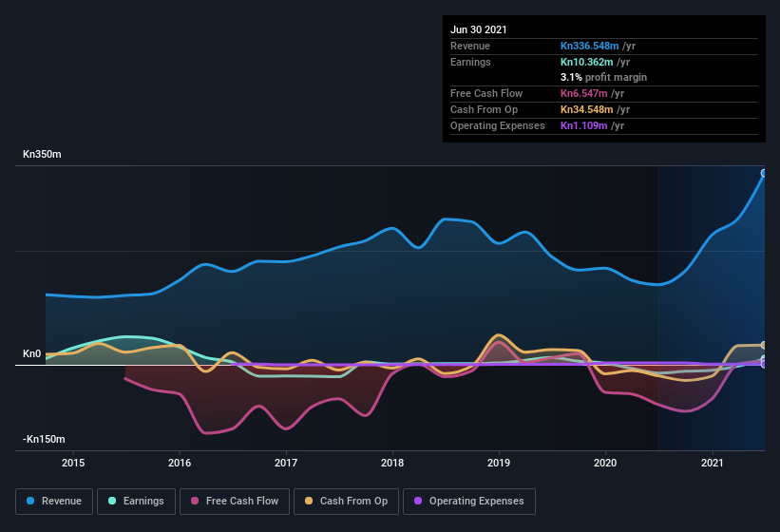780x532 pixels.
Task: Click the Kn336.548m revenue value
Action: (x=589, y=46)
